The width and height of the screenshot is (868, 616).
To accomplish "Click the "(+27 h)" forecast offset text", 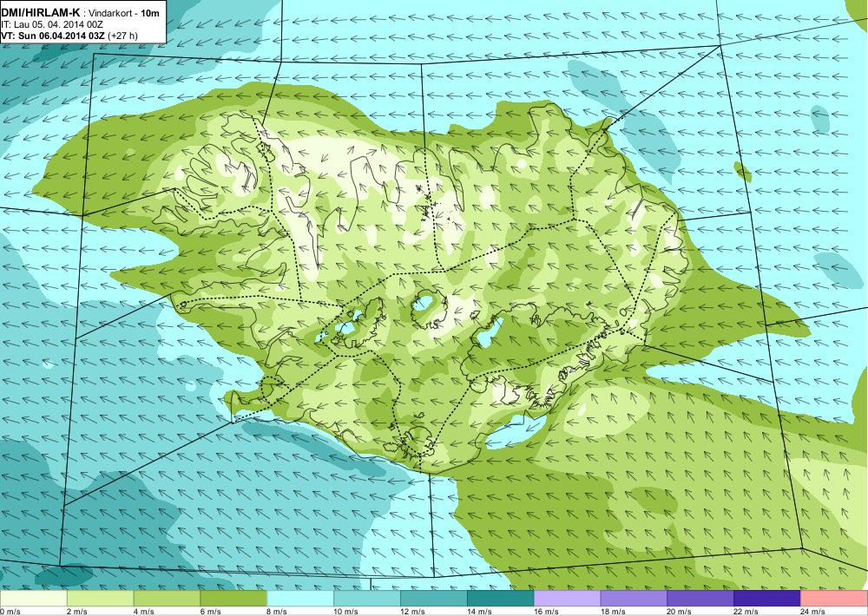I will point(123,36).
